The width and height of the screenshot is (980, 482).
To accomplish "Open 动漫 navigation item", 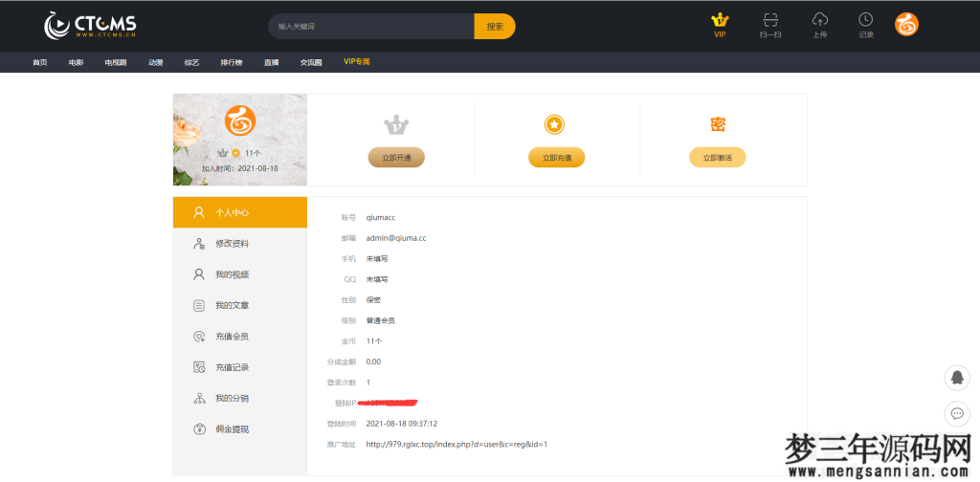I will coord(156,62).
